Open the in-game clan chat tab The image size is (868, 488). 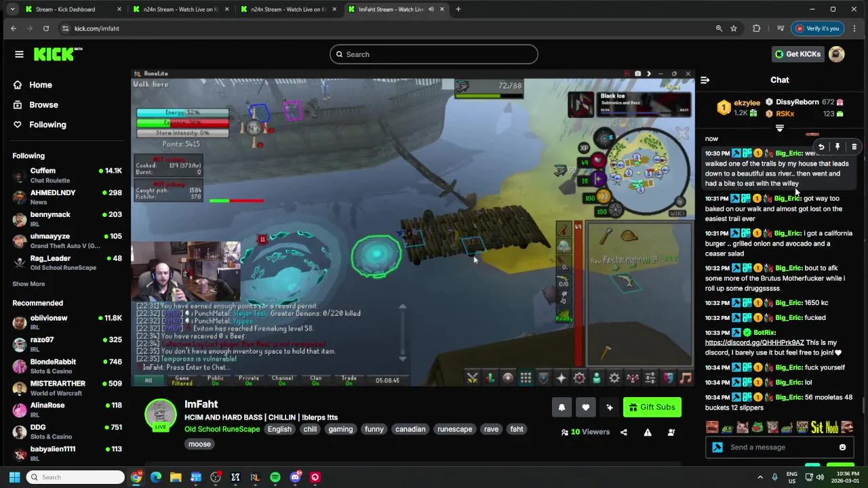click(x=632, y=378)
